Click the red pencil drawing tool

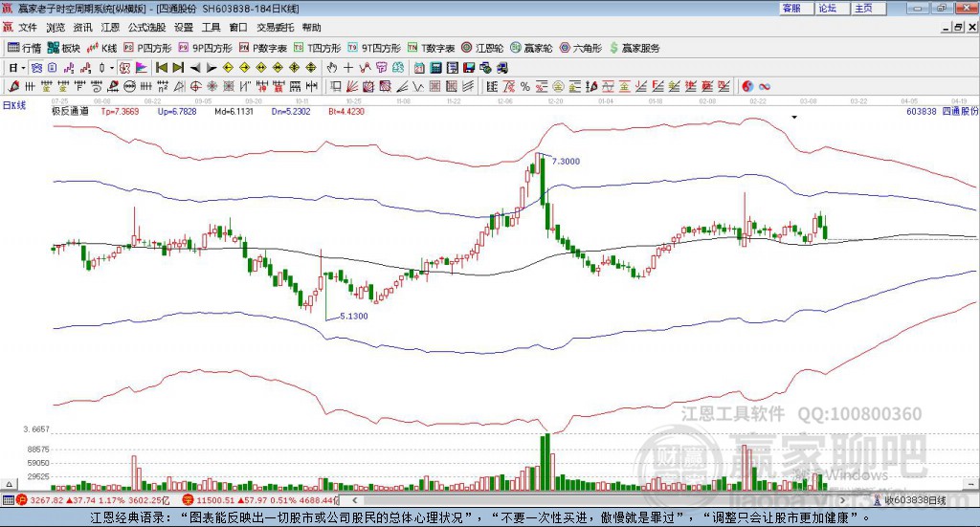(x=13, y=86)
